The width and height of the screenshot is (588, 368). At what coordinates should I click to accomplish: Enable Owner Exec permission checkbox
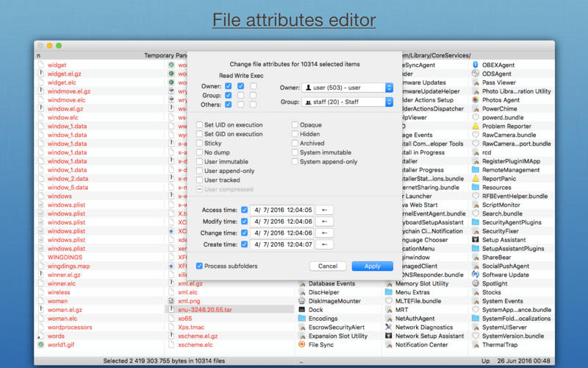tap(254, 86)
